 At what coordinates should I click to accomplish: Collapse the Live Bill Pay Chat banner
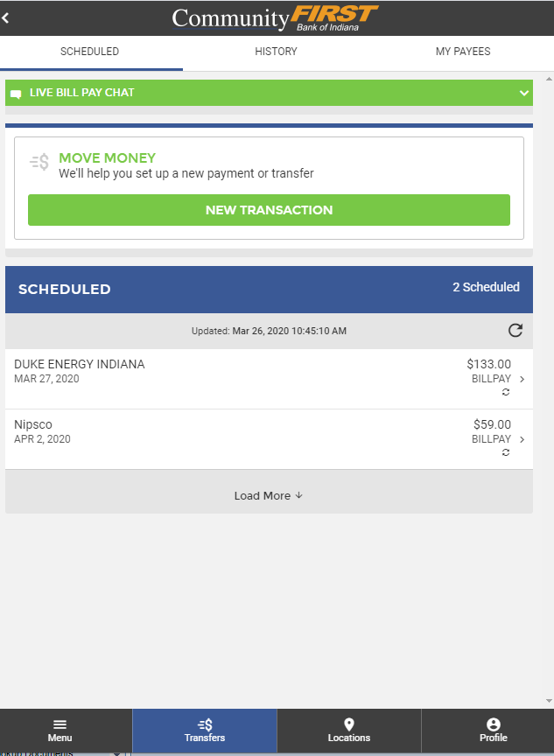coord(522,93)
